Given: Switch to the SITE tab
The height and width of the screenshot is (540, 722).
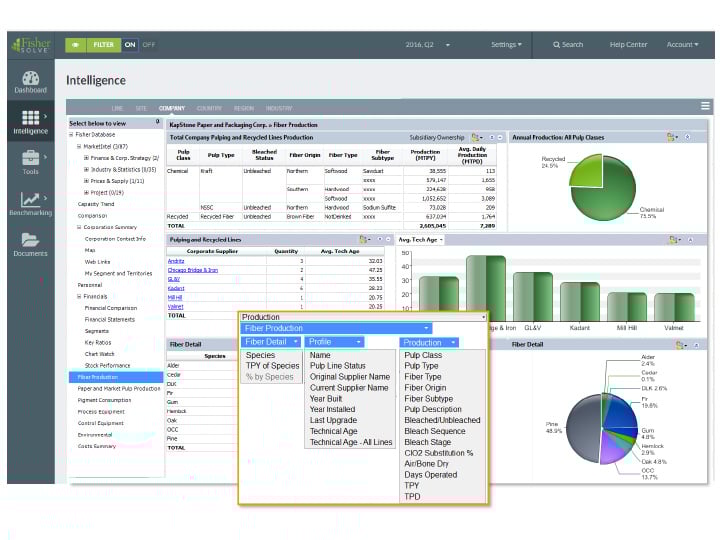Looking at the screenshot, I should click(x=141, y=108).
